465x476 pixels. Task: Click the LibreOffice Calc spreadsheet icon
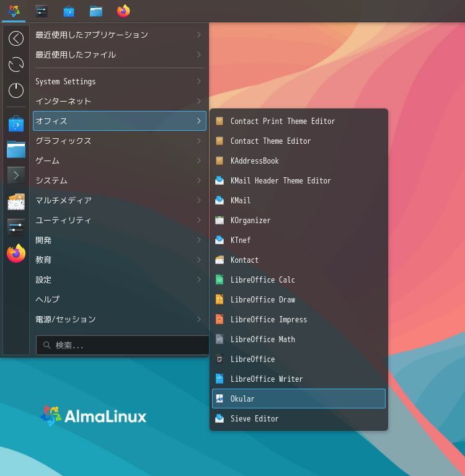click(x=219, y=280)
